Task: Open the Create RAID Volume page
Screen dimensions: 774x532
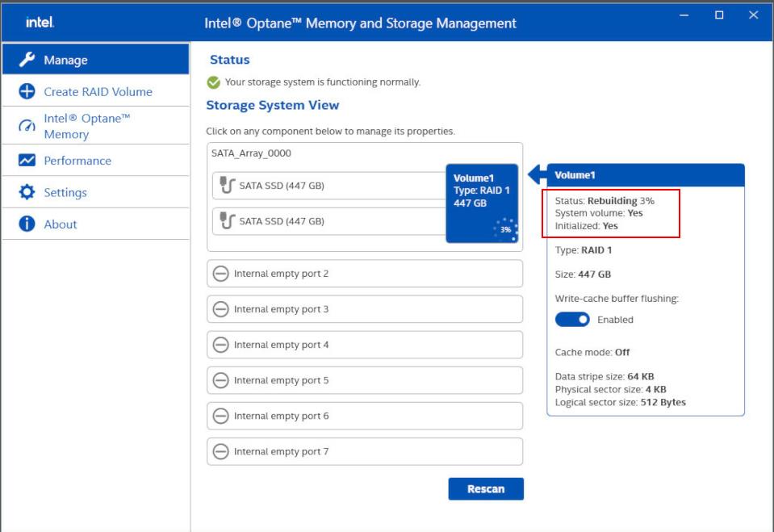Action: click(x=98, y=91)
